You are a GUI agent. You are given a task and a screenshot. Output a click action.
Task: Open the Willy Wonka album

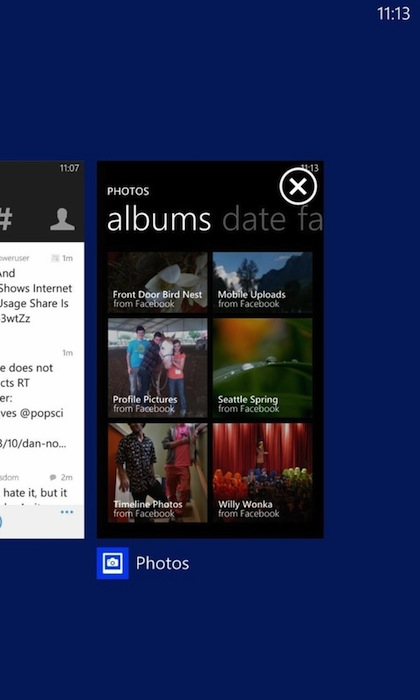click(262, 473)
